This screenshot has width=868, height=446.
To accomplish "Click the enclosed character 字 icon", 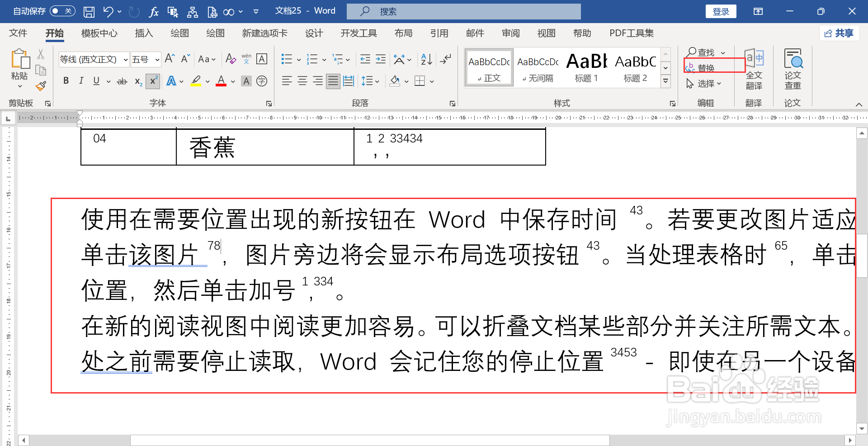I will tap(262, 81).
